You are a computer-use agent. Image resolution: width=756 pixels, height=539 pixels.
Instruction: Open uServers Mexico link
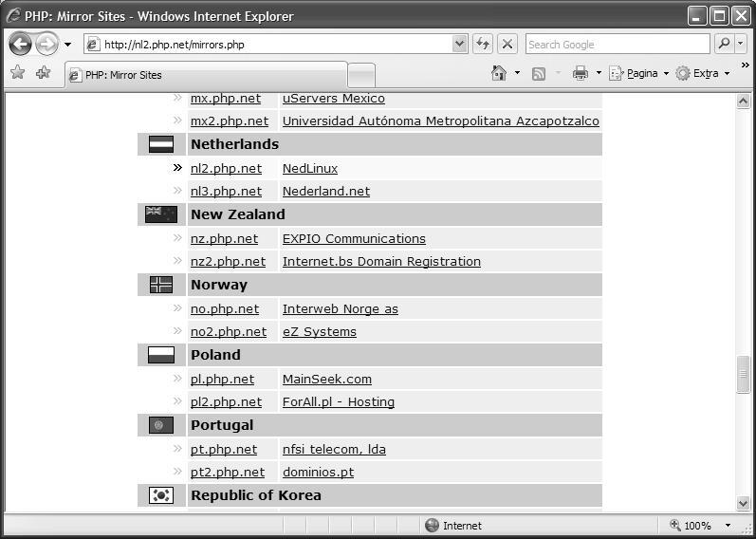pos(334,99)
